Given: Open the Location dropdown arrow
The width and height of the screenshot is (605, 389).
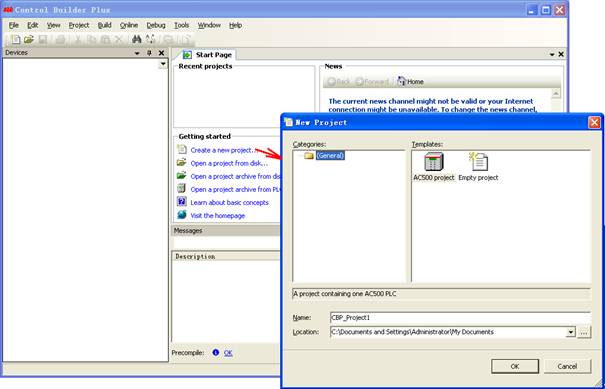Looking at the screenshot, I should point(571,332).
